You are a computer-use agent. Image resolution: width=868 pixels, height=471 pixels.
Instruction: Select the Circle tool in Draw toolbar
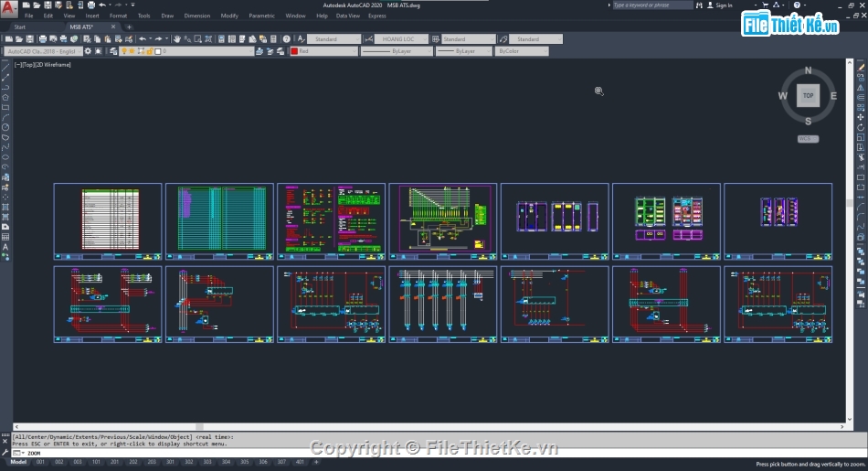tap(5, 127)
